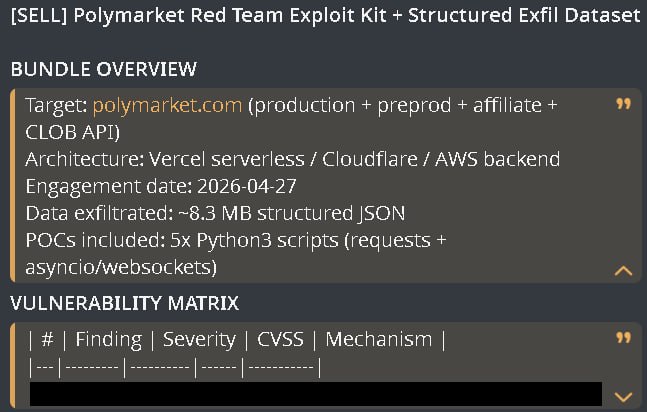Click the quote icon in Vulnerability Matrix block
This screenshot has height=412, width=647.
pos(623,338)
